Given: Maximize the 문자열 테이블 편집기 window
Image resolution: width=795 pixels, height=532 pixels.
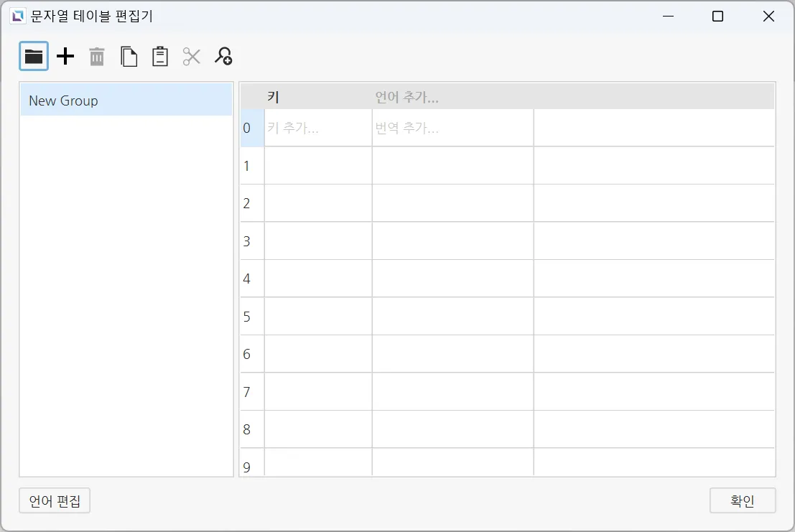Looking at the screenshot, I should click(x=717, y=17).
